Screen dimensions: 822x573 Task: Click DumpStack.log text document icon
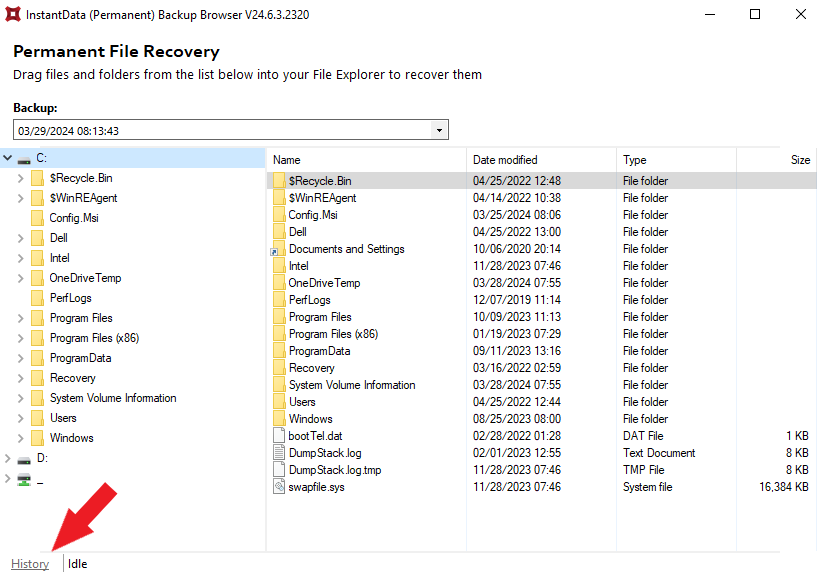(279, 452)
